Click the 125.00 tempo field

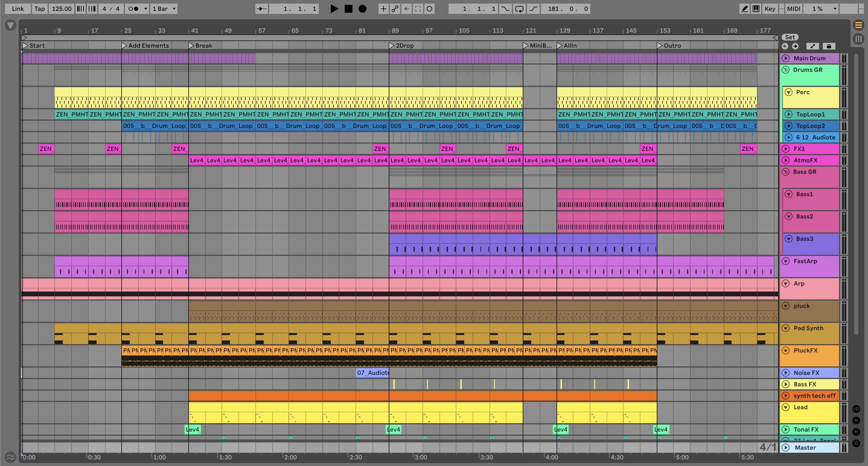tap(61, 9)
